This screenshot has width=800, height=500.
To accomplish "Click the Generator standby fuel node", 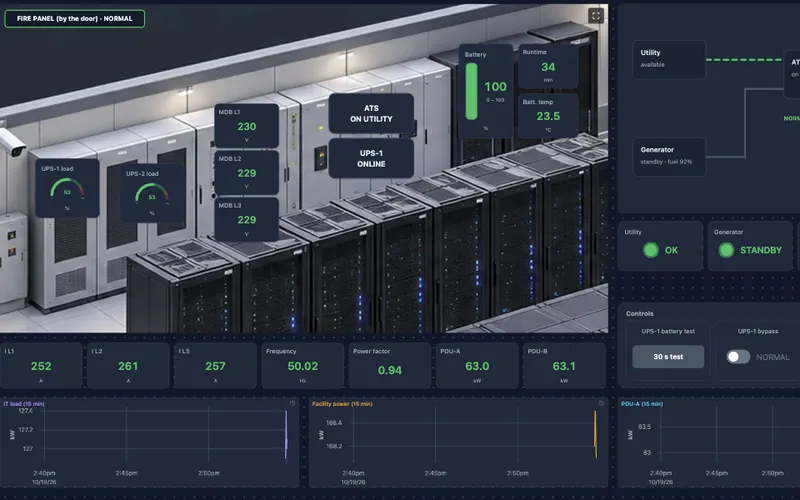I will click(x=669, y=157).
